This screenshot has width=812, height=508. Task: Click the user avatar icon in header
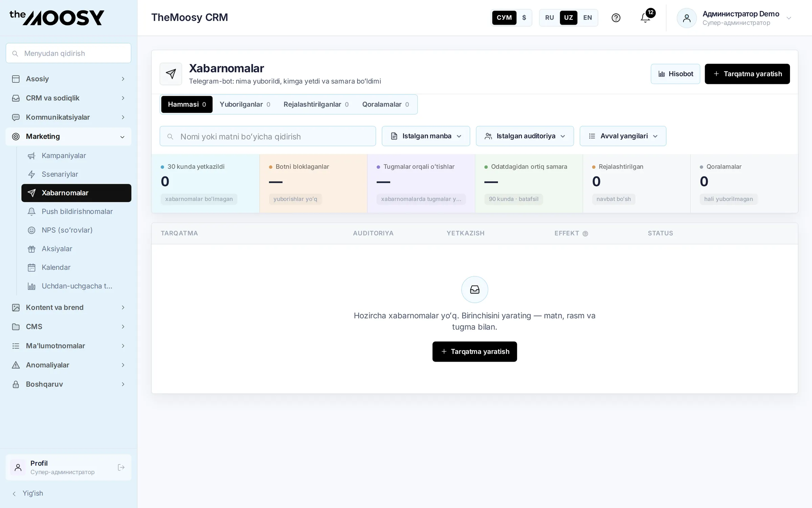pos(686,18)
